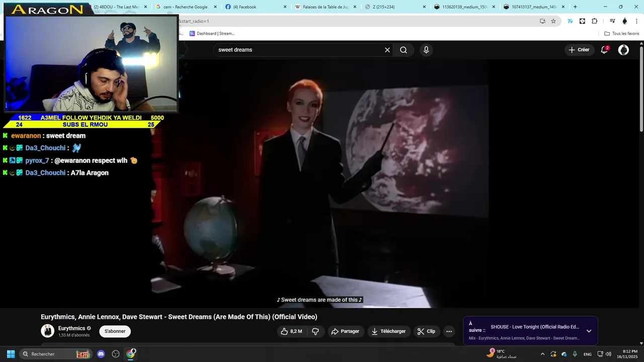Open the media control toolbar icon

coord(612,21)
